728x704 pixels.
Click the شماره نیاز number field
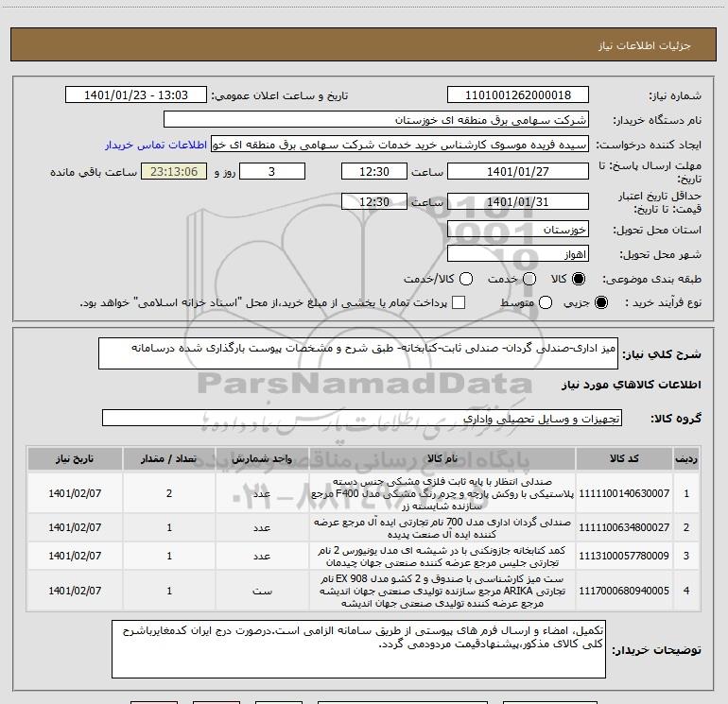click(x=517, y=95)
